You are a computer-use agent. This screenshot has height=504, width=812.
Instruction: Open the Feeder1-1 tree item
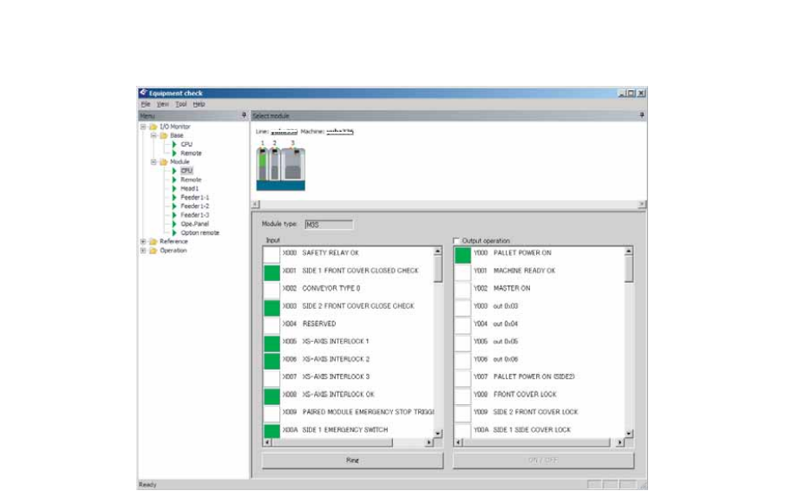(x=194, y=198)
